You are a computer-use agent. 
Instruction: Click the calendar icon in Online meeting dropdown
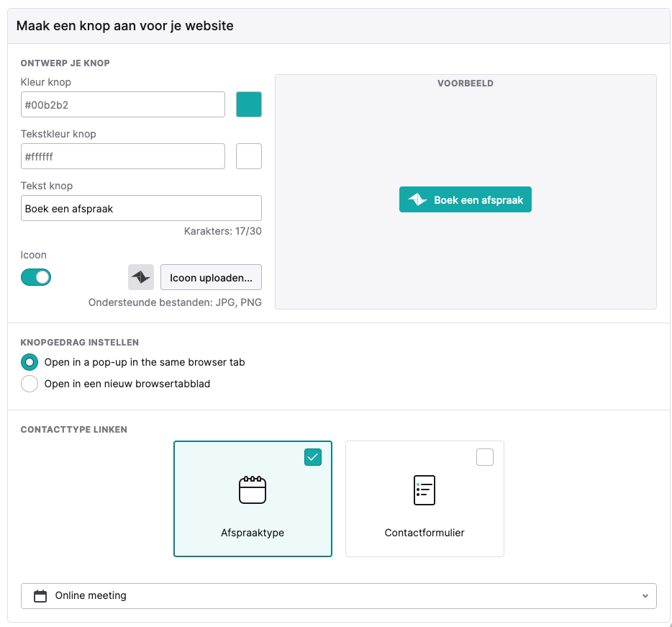[x=40, y=596]
